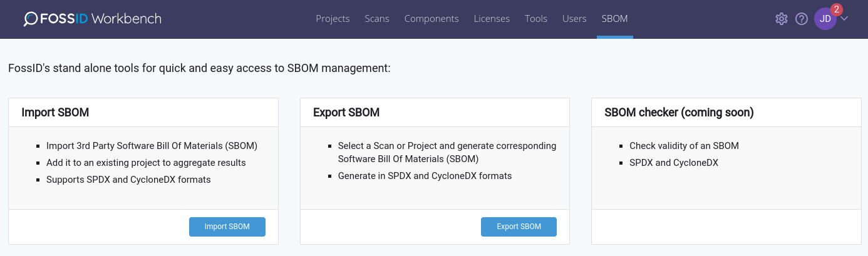Click the 'FossID's stand alone tools' intro sentence
Screen dimensions: 868x256
(199, 68)
